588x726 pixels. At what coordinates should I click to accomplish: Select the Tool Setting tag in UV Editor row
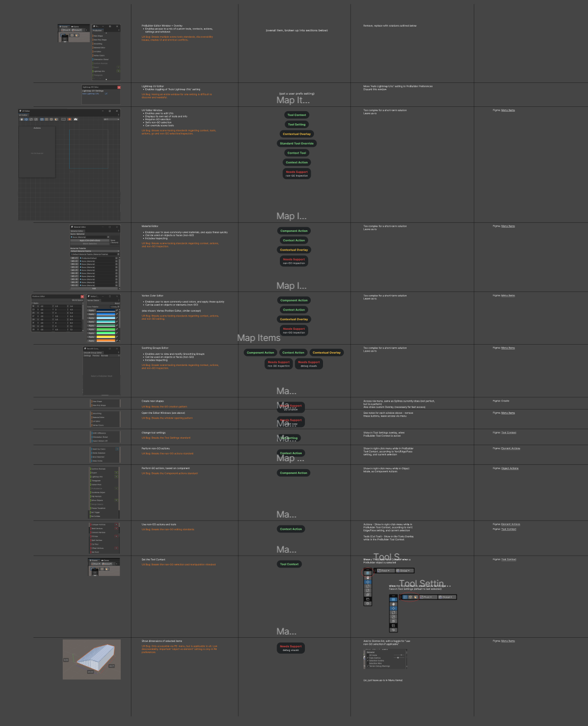296,124
